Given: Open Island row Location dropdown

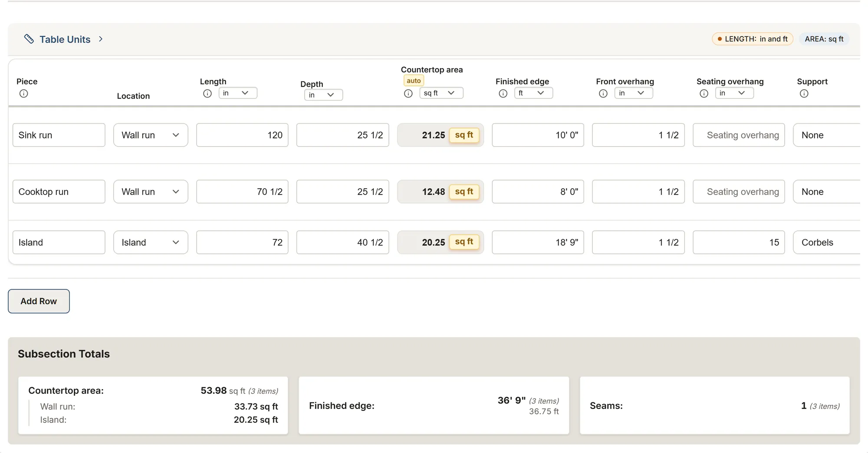Looking at the screenshot, I should (x=151, y=243).
